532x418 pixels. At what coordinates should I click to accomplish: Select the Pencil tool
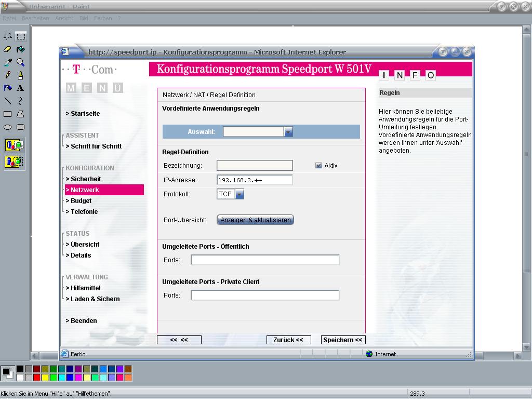(x=8, y=75)
